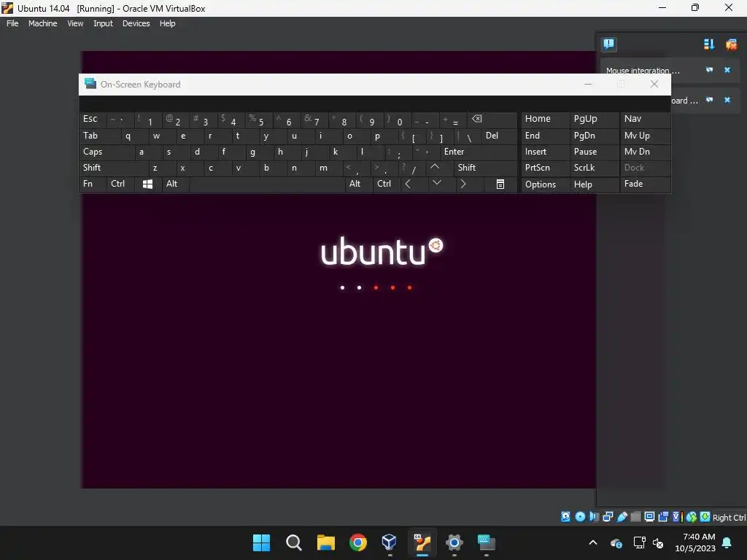Open the hard disk status bar icon
747x560 pixels.
click(x=565, y=517)
